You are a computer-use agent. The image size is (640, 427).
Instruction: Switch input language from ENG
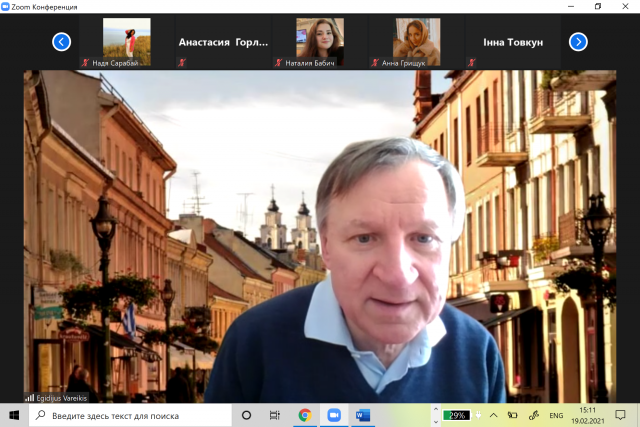pos(557,415)
